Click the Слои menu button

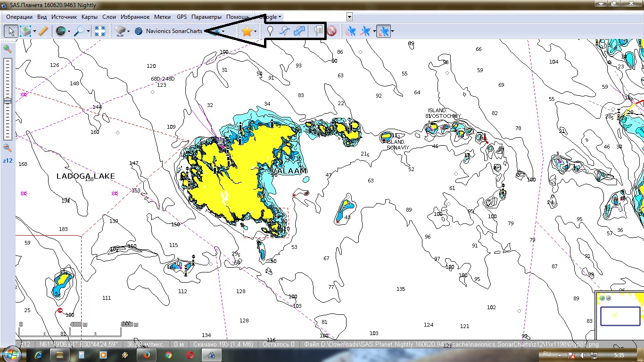[x=109, y=17]
